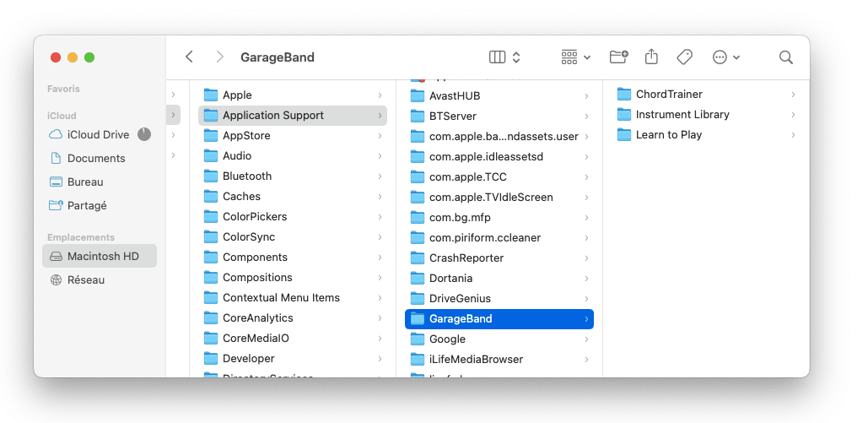Viewport: 868px width, 423px height.
Task: Select the com.piriform.ccleaner folder
Action: click(499, 238)
